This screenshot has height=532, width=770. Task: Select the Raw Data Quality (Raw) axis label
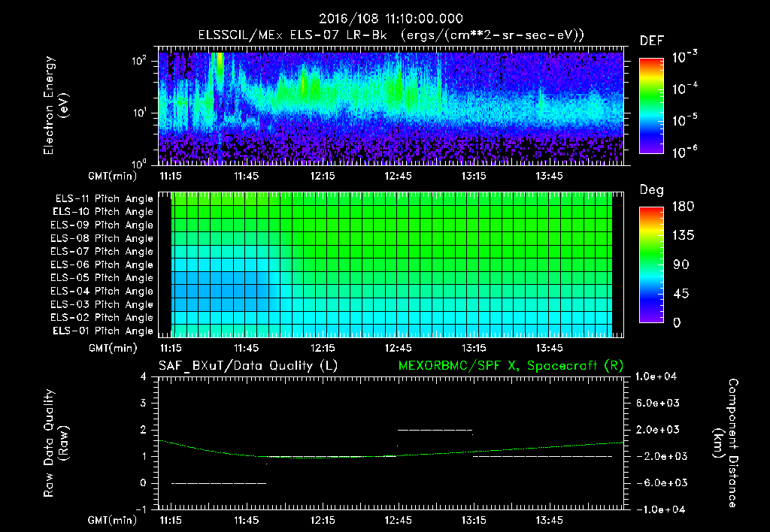tap(56, 443)
